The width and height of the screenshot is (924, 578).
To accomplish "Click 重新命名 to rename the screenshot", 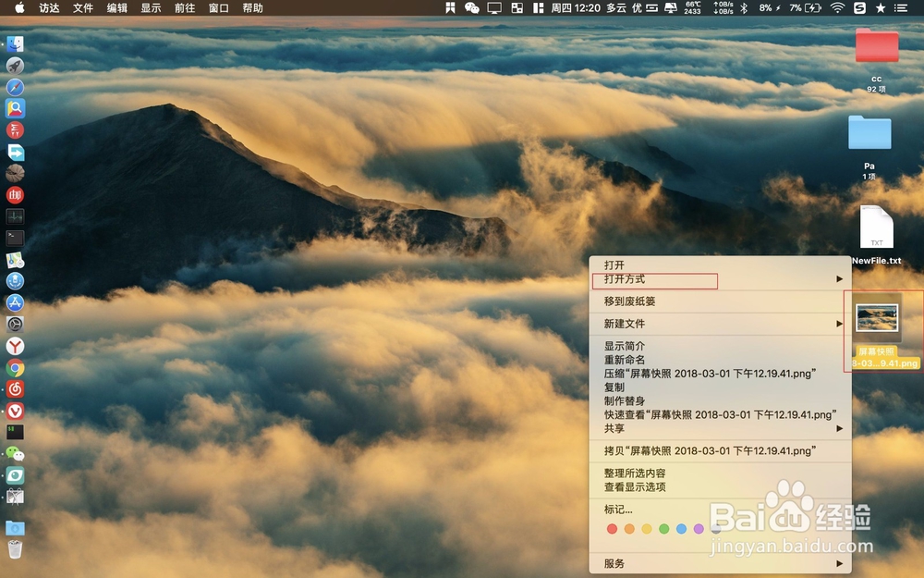I will coord(627,359).
